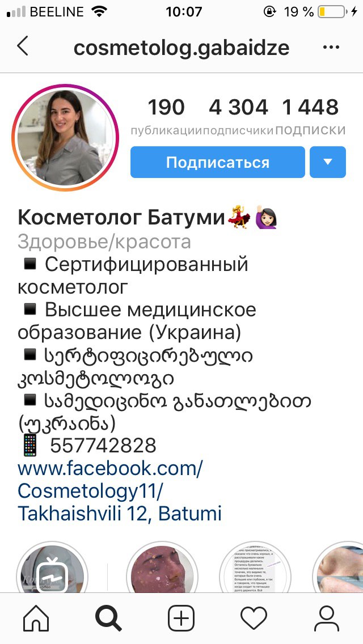Open the Home feed icon
Screen dimensions: 363x644
coord(36,618)
